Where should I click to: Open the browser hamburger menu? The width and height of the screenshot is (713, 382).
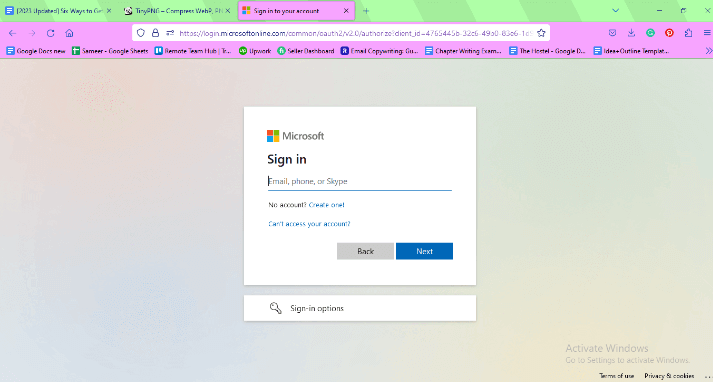[x=707, y=33]
